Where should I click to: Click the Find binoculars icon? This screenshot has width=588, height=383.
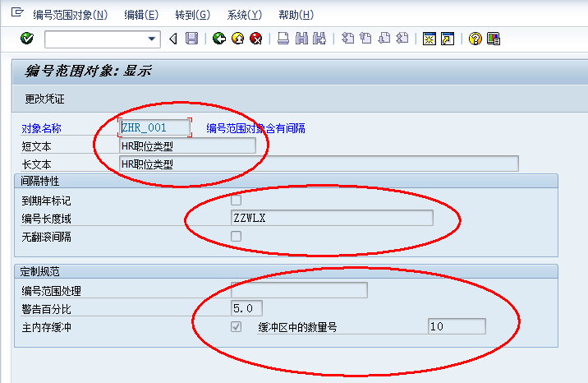tap(301, 39)
